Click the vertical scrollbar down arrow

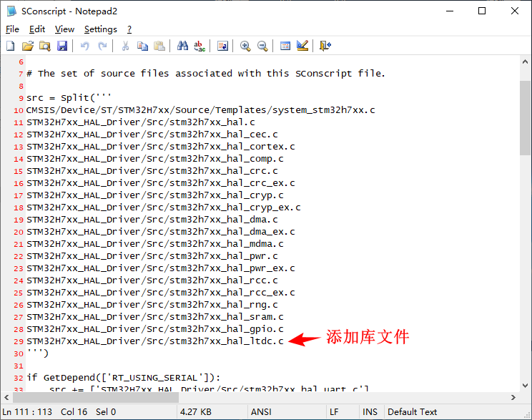pos(525,386)
